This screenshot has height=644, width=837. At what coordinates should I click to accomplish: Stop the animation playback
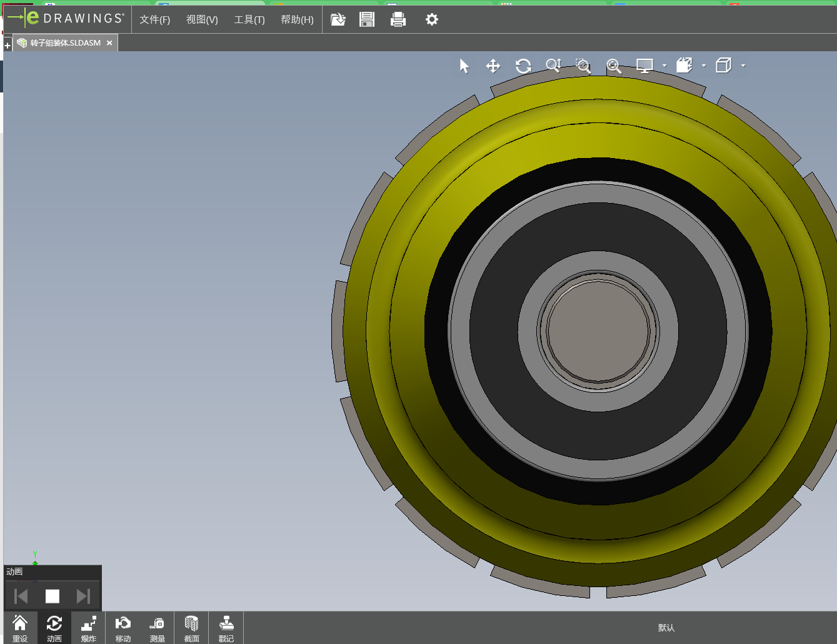[53, 597]
